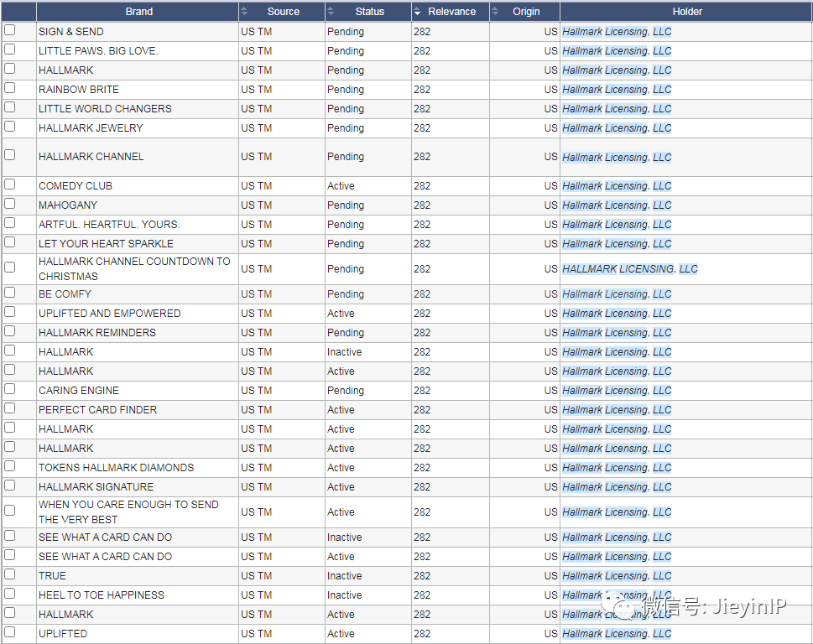Screen dimensions: 813x644
Task: Click Active status in COMEDY CLUB row
Action: pos(341,186)
